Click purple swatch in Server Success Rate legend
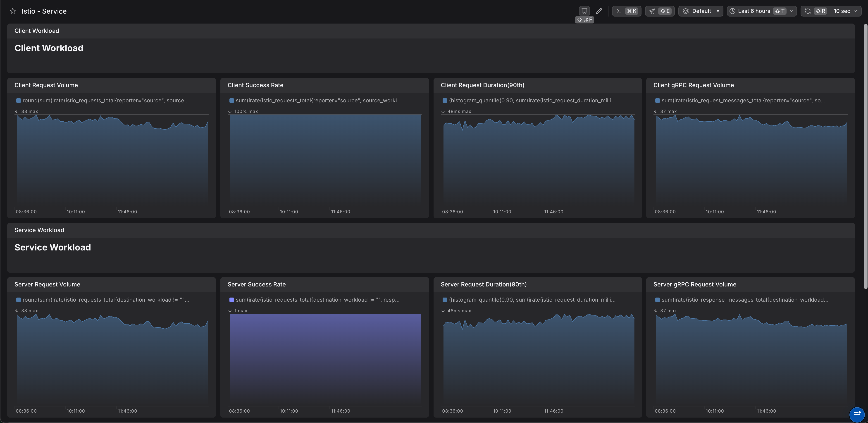 [231, 300]
